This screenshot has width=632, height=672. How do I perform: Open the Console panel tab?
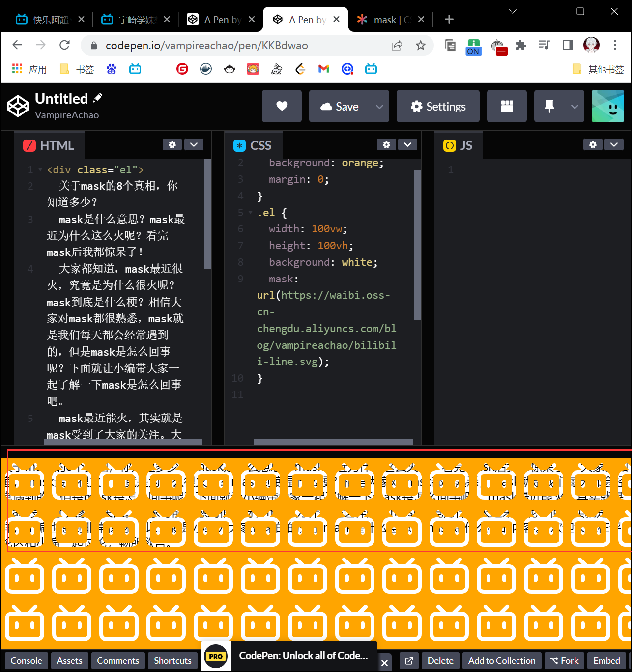27,661
